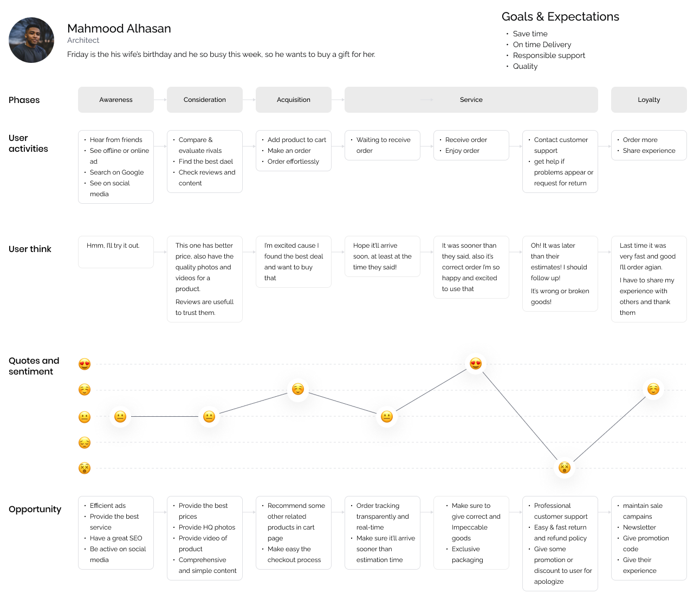Click the Acquisition phase box
Image resolution: width=700 pixels, height=600 pixels.
click(294, 100)
